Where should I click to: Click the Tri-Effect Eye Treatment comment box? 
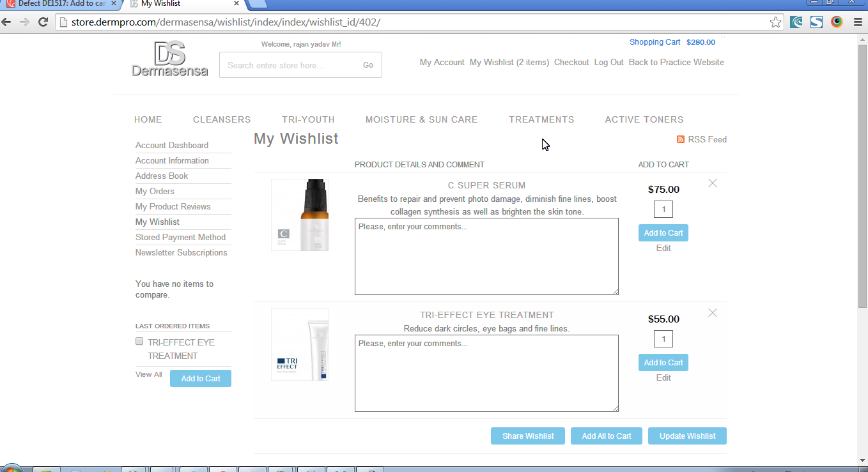pyautogui.click(x=486, y=374)
